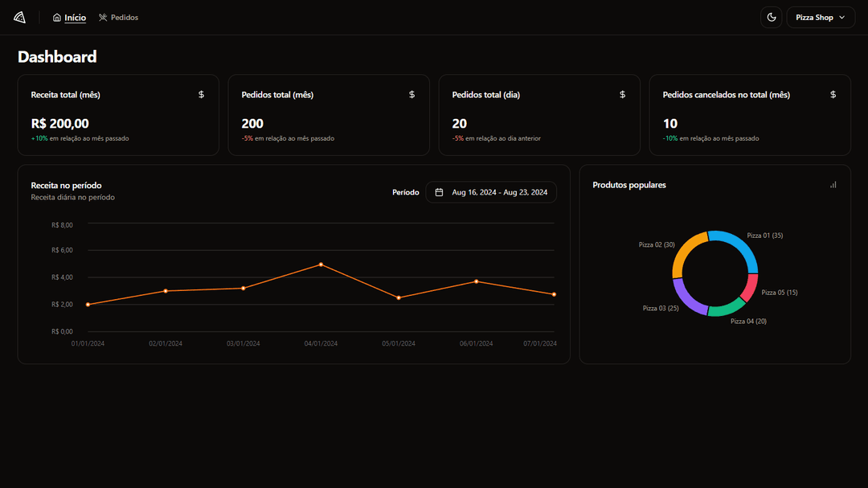The image size is (868, 488).
Task: Toggle the dark/light theme moon button
Action: tap(771, 18)
